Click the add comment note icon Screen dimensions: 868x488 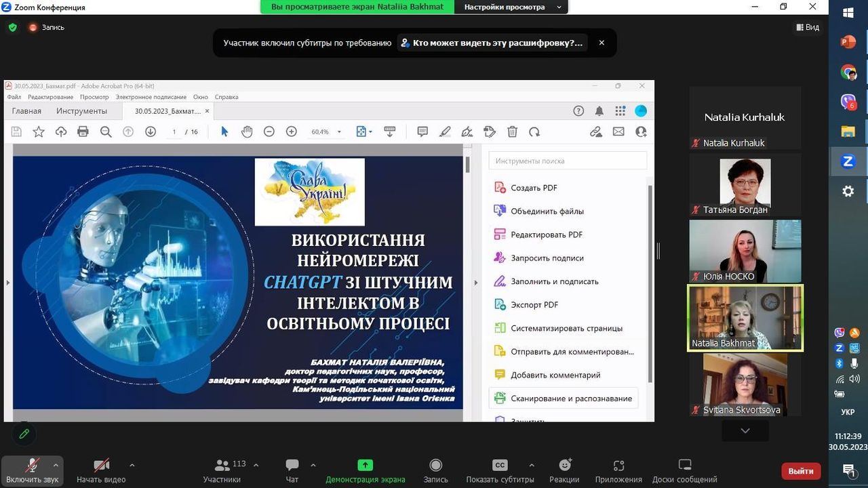tap(422, 131)
